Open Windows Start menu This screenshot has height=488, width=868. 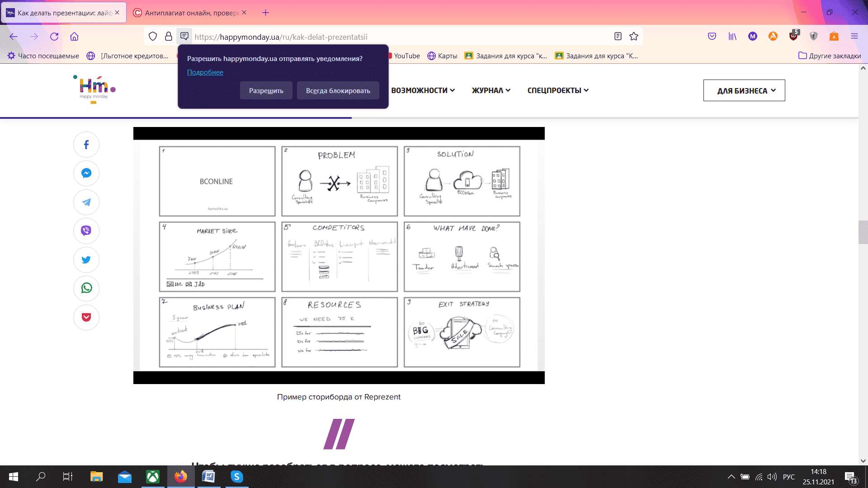pyautogui.click(x=14, y=477)
